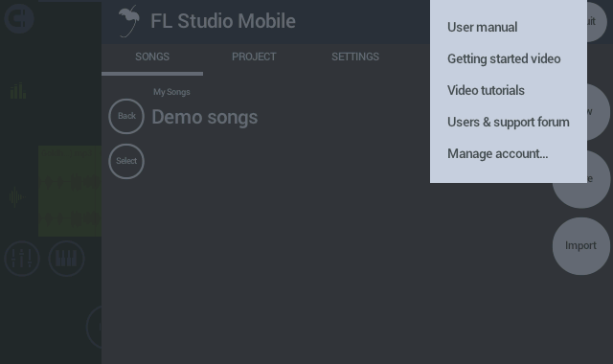613x364 pixels.
Task: Click the round Select button
Action: coord(126,161)
